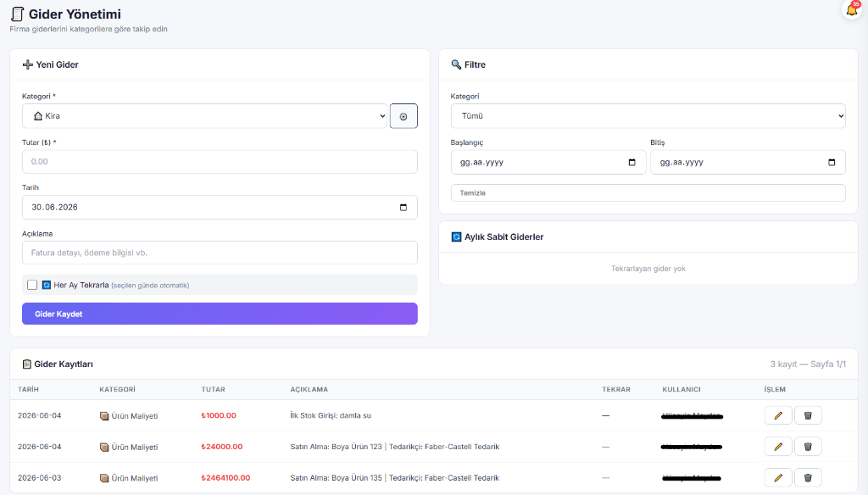Viewport: 868px width, 495px height.
Task: Edit the ₺2464100.00 expense record
Action: click(778, 477)
